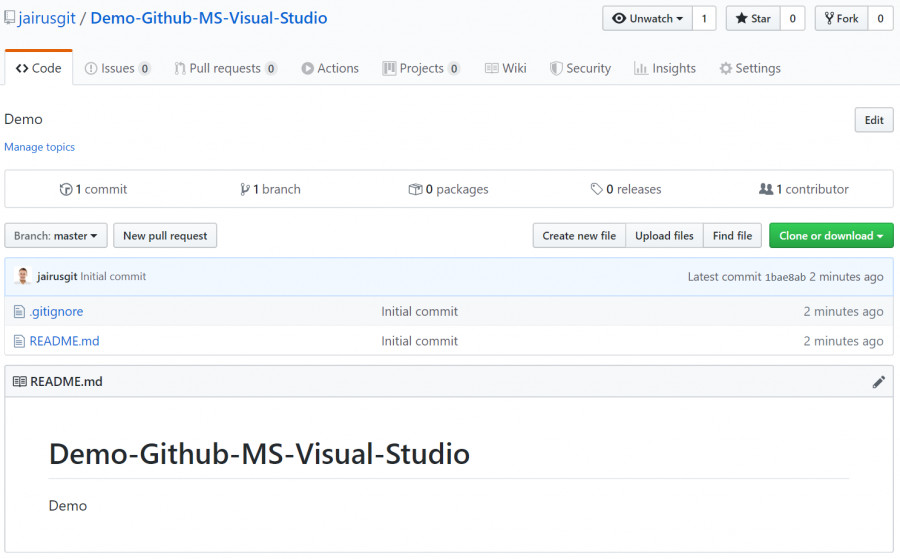This screenshot has height=559, width=900.
Task: Open the Code tab
Action: pos(38,68)
